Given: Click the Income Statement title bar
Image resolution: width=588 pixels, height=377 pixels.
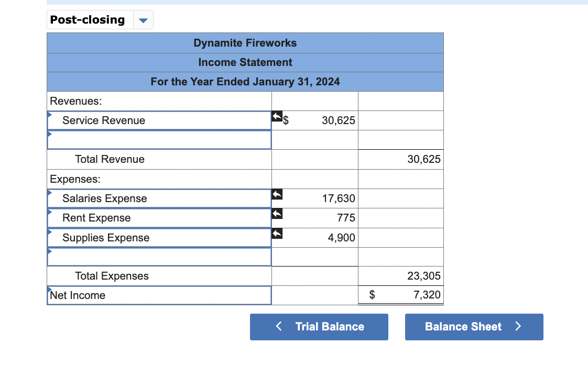Looking at the screenshot, I should click(x=245, y=62).
